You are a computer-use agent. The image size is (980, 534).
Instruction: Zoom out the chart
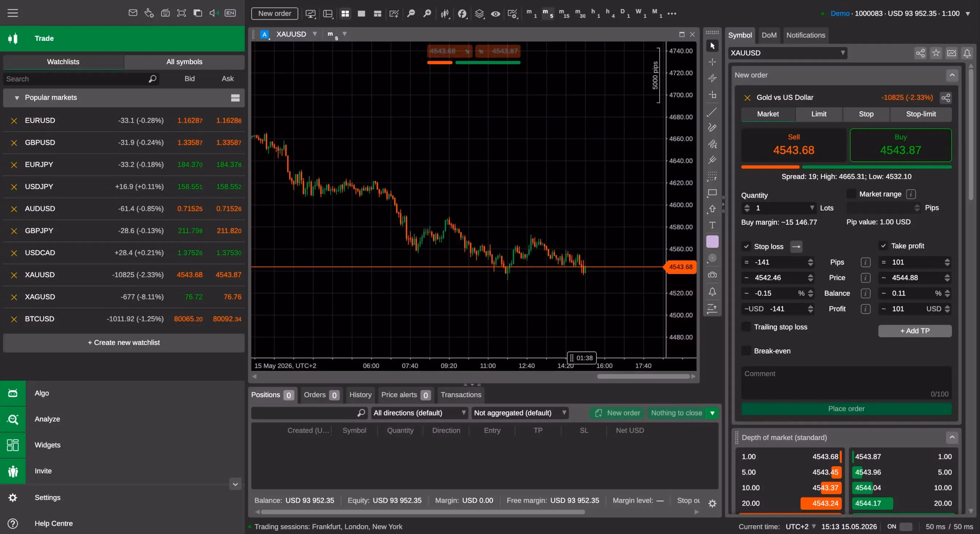411,14
